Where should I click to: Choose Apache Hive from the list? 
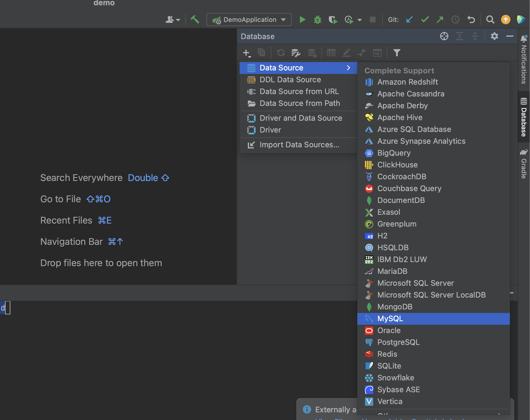(x=434, y=117)
